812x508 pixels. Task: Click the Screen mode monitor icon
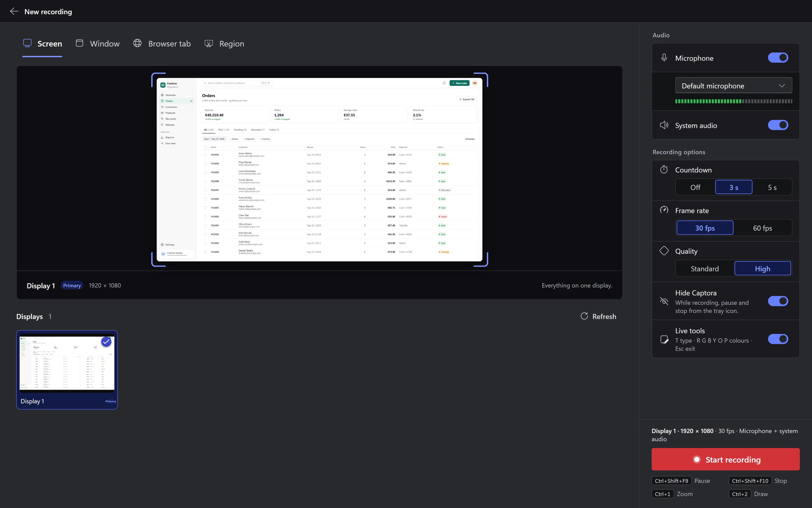27,43
